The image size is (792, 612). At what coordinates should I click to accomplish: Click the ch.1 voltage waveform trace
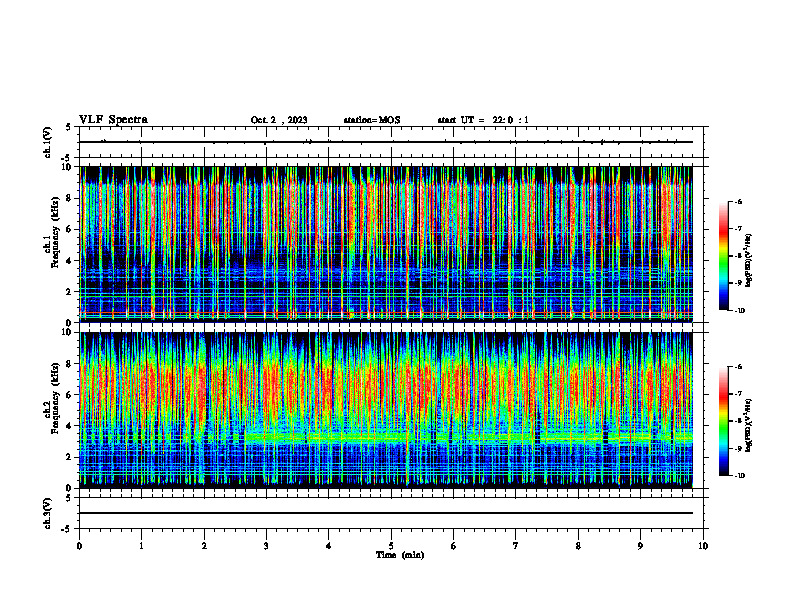pyautogui.click(x=386, y=142)
